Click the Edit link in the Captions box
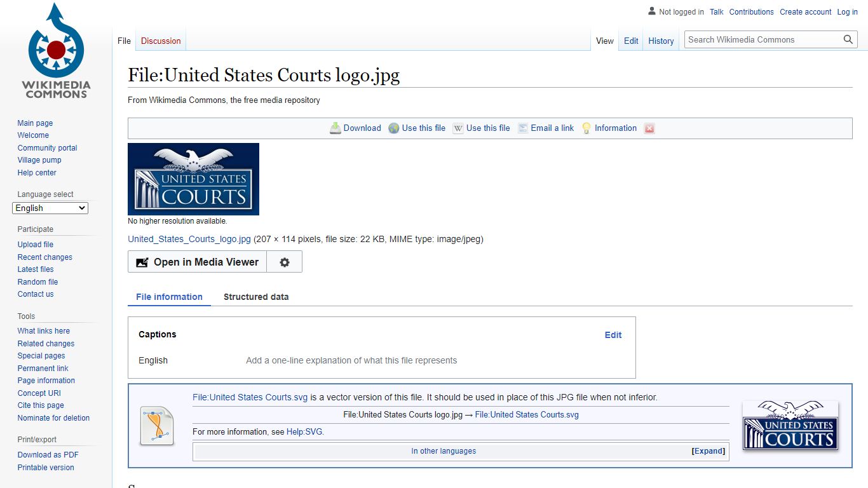 613,335
